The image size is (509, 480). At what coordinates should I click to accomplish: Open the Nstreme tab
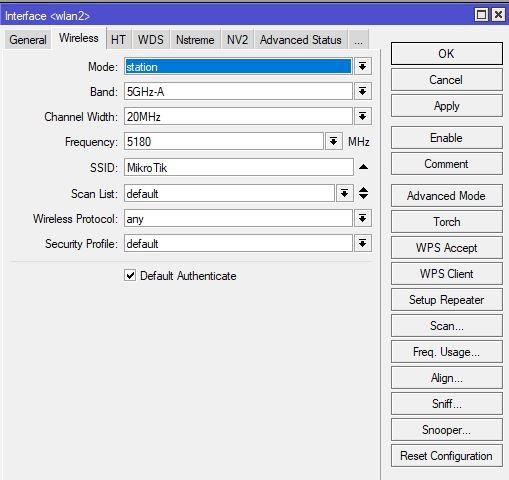(x=195, y=40)
